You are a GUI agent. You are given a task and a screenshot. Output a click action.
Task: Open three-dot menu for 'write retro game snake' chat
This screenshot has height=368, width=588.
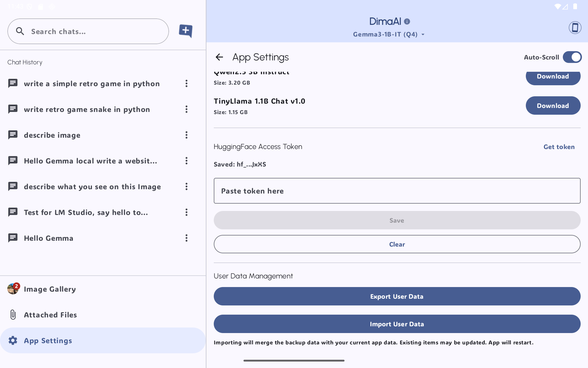pos(186,109)
